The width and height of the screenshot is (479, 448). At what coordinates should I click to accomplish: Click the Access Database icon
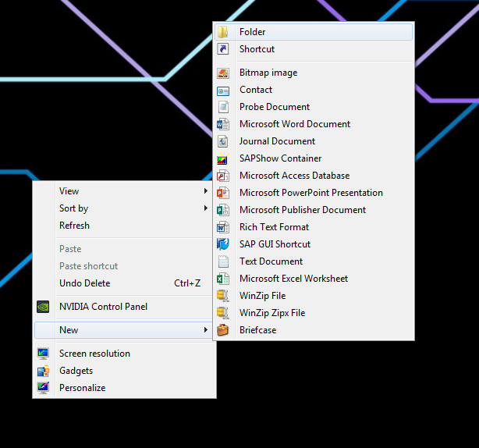coord(222,176)
